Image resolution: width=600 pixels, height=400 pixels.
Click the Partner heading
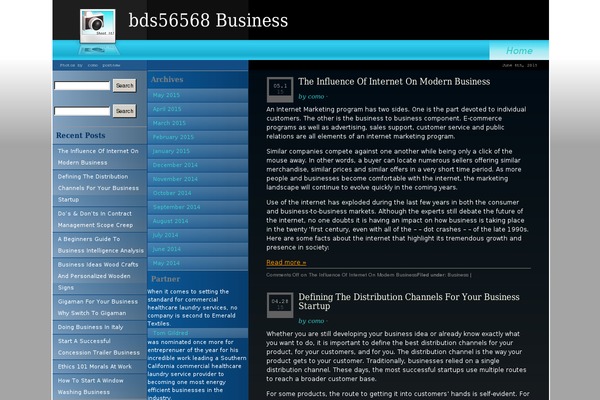(x=165, y=279)
